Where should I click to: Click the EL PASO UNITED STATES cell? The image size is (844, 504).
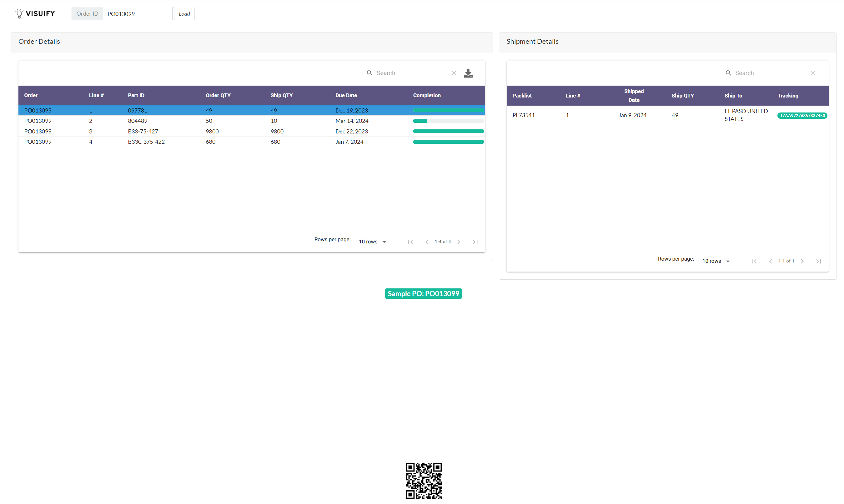[746, 115]
